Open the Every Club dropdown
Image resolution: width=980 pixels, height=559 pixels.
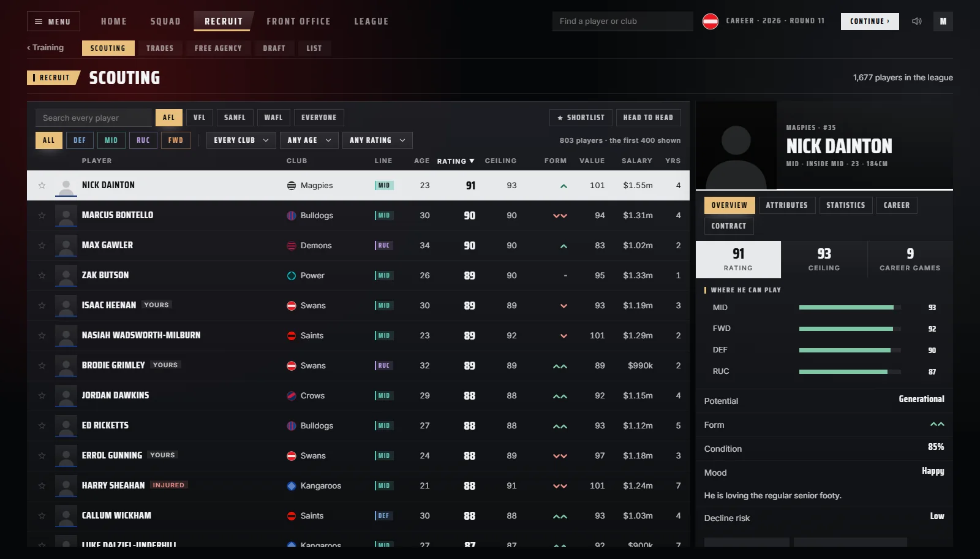pyautogui.click(x=241, y=140)
